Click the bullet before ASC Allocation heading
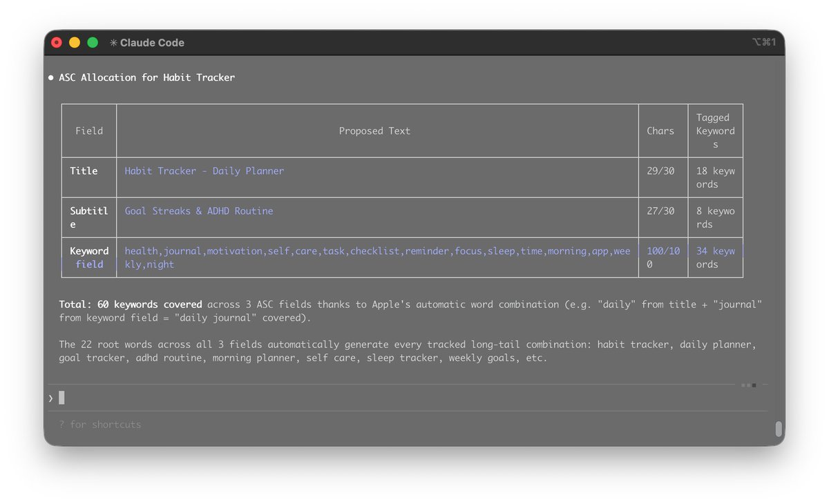 point(51,77)
